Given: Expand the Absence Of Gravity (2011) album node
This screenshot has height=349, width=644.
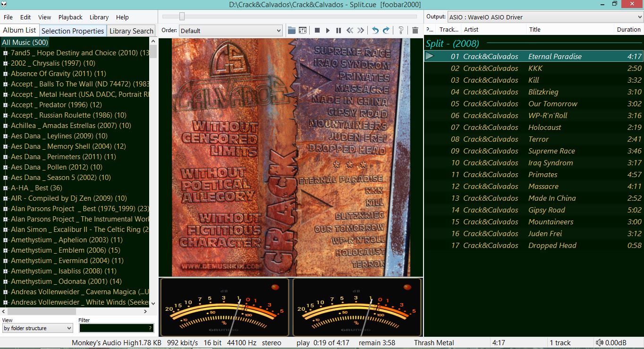Looking at the screenshot, I should (x=5, y=74).
